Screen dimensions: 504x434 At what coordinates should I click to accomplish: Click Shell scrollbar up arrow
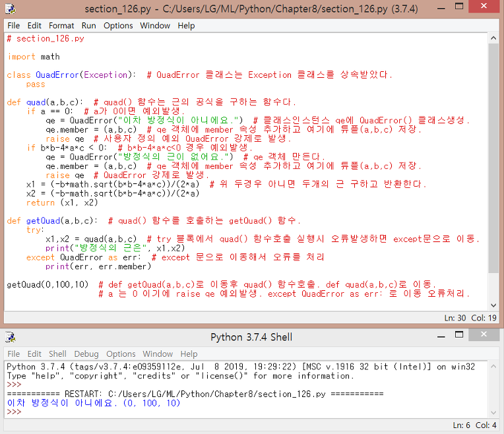493,367
